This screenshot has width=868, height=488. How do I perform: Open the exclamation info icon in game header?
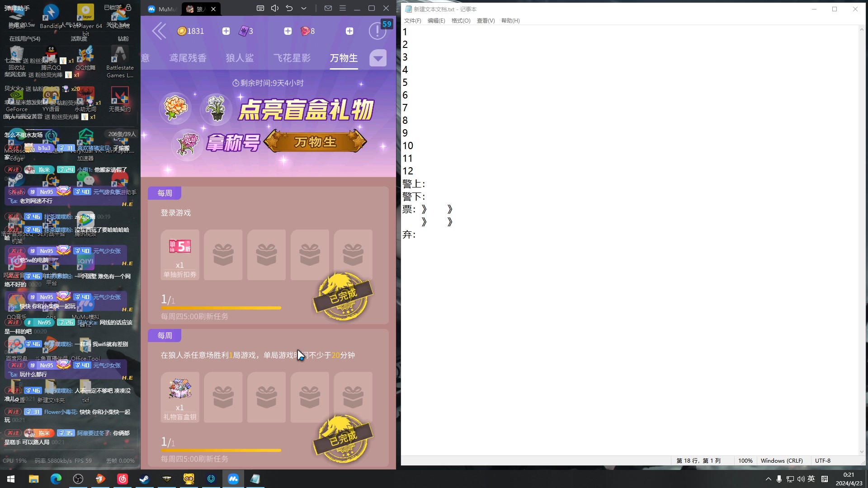point(377,31)
